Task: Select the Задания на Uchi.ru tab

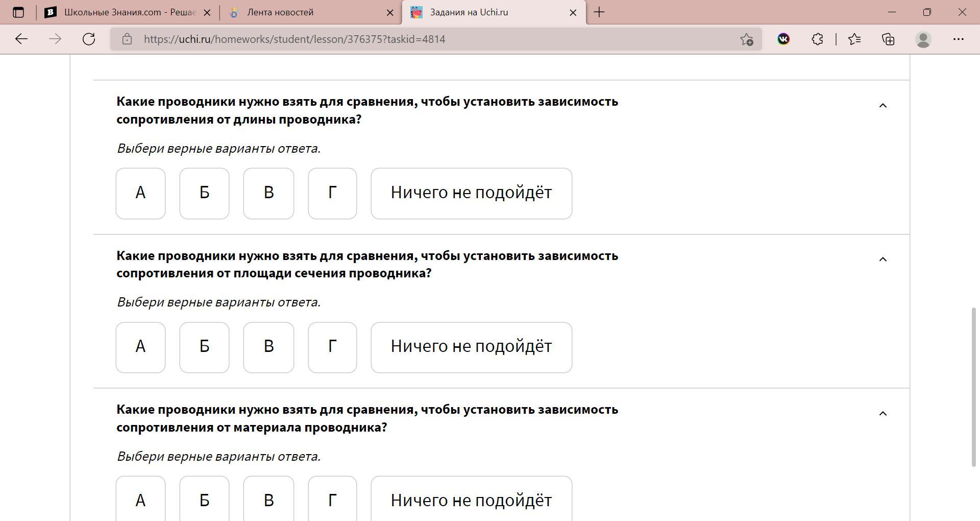Action: coord(494,12)
